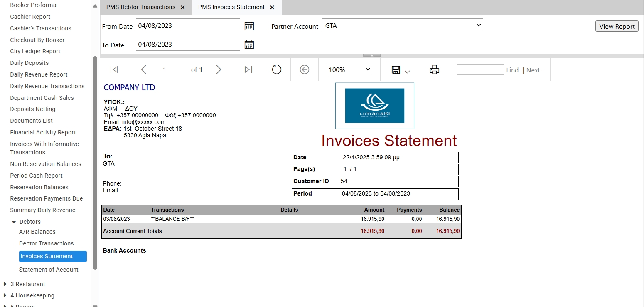Expand the 4.Housekeeping section
Viewport: 644px width, 307px height.
(x=5, y=295)
